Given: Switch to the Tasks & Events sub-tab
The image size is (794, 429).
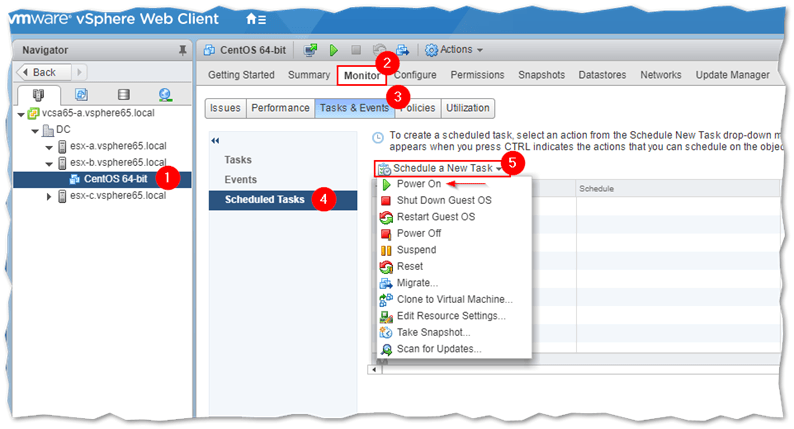Looking at the screenshot, I should point(354,108).
